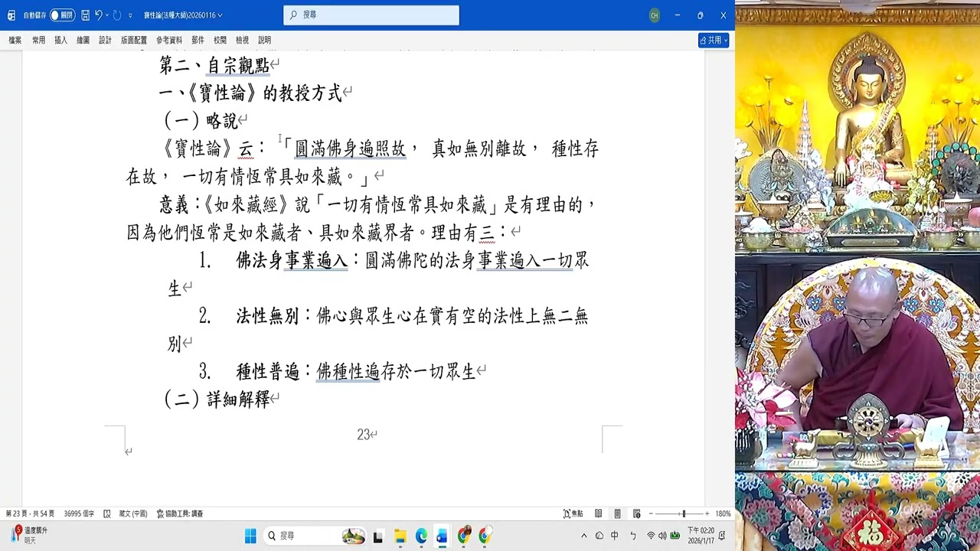Click the Task View icon on taskbar
The height and width of the screenshot is (551, 980).
377,536
